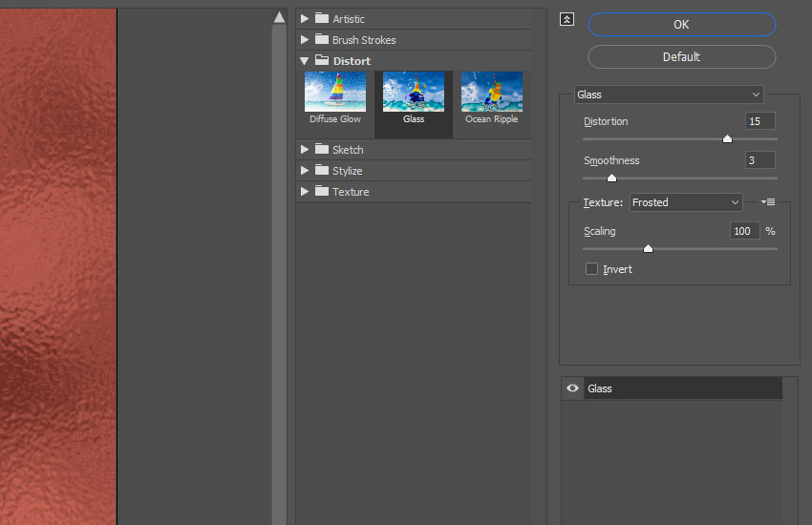Choose the Glass filter thumbnail

tap(414, 92)
